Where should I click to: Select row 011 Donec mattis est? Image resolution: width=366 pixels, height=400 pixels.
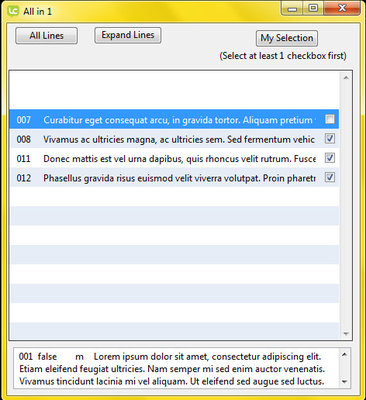[x=174, y=158]
